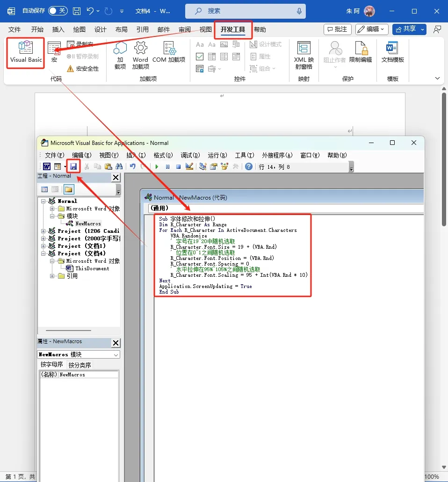The height and width of the screenshot is (482, 448).
Task: Click the COM 加载项 icon
Action: [x=169, y=52]
